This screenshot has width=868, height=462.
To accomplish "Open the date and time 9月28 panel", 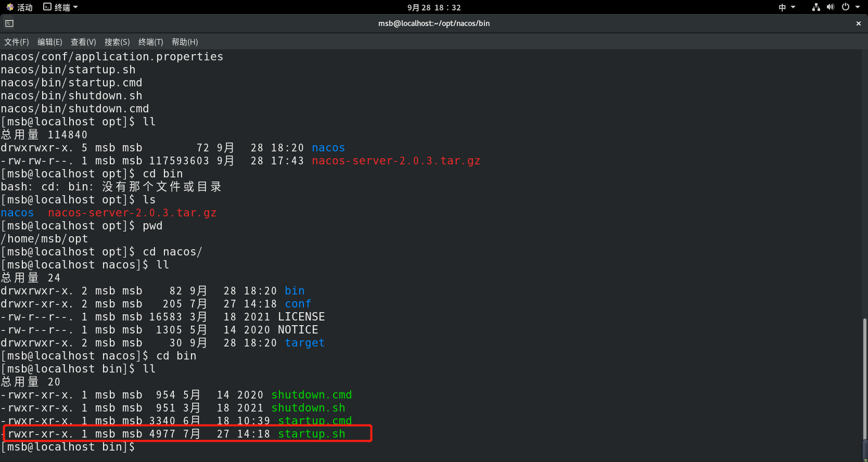I will pyautogui.click(x=434, y=7).
